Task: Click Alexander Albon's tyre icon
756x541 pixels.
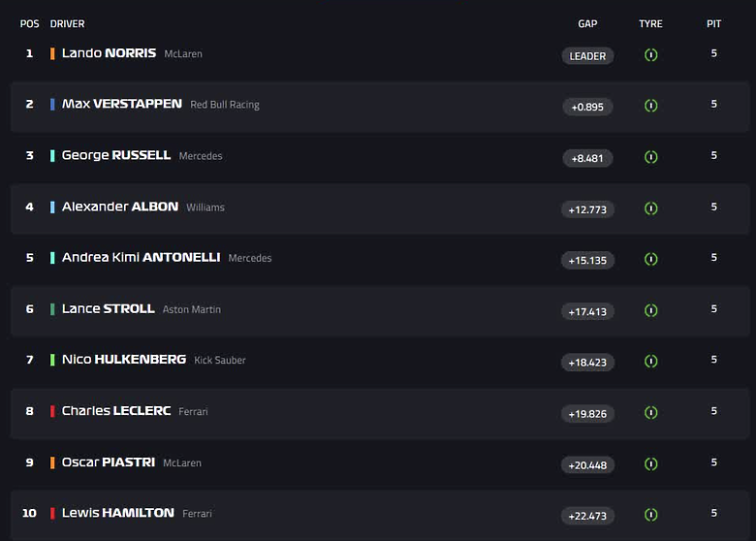Action: click(651, 208)
